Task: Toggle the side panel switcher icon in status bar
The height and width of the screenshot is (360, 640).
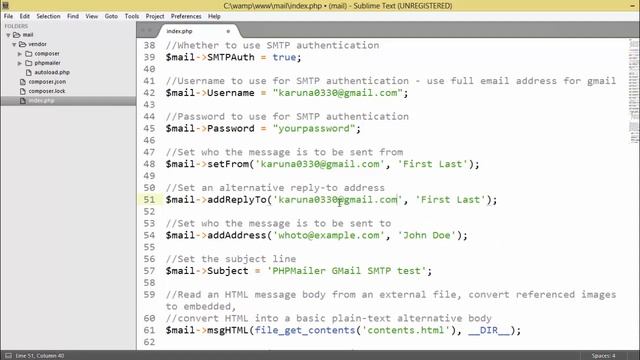Action: (8, 356)
